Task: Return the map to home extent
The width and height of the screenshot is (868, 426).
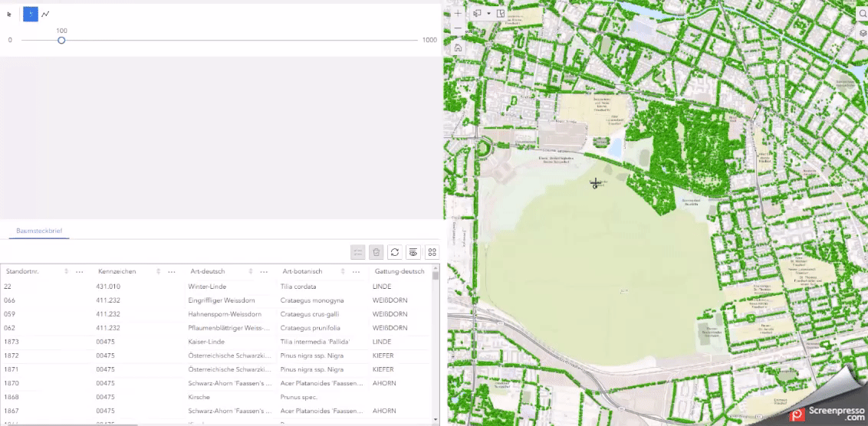Action: 458,48
